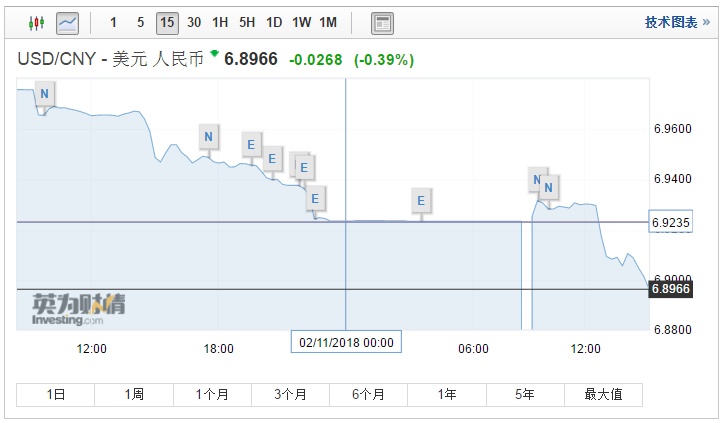724x423 pixels.
Task: Click the lone E marker right of crosshair
Action: pyautogui.click(x=421, y=201)
